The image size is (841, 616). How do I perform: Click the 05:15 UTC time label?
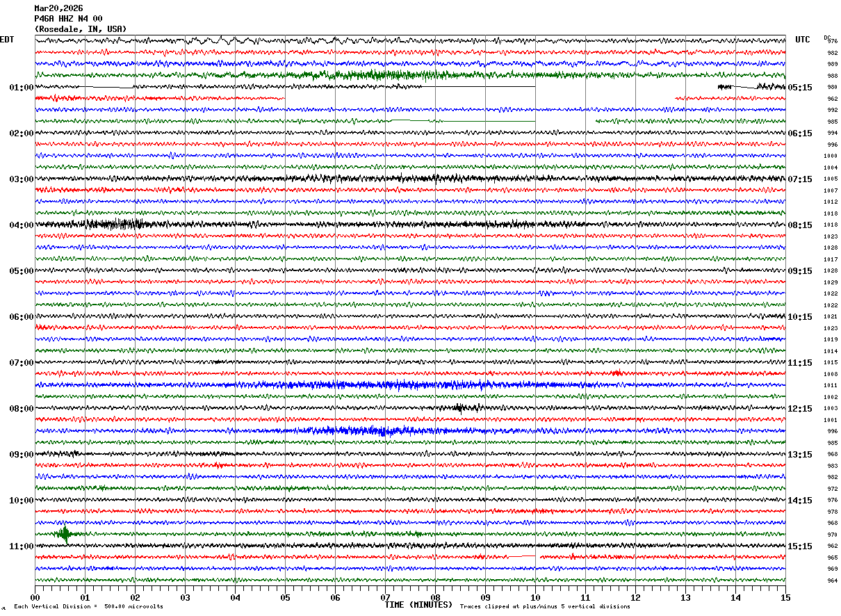point(799,88)
